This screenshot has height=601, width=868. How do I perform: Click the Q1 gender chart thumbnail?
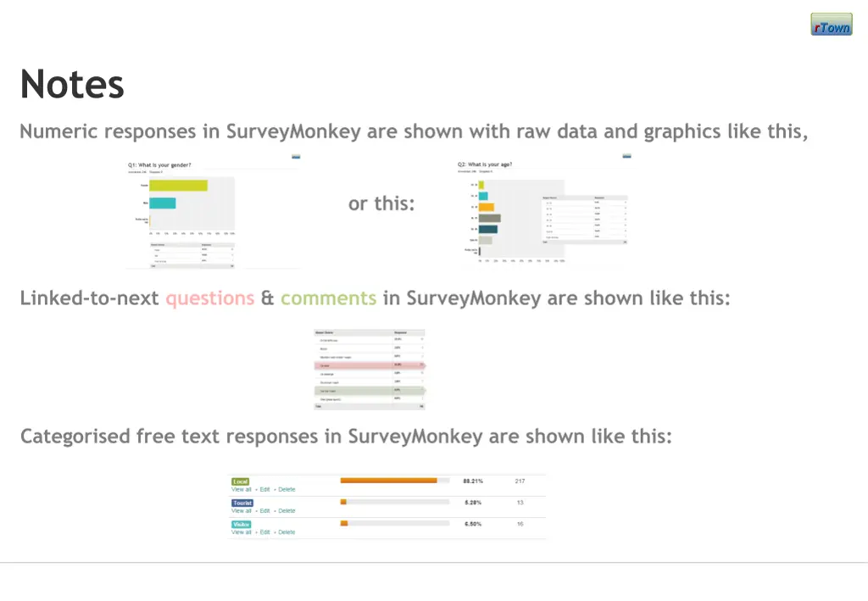212,212
